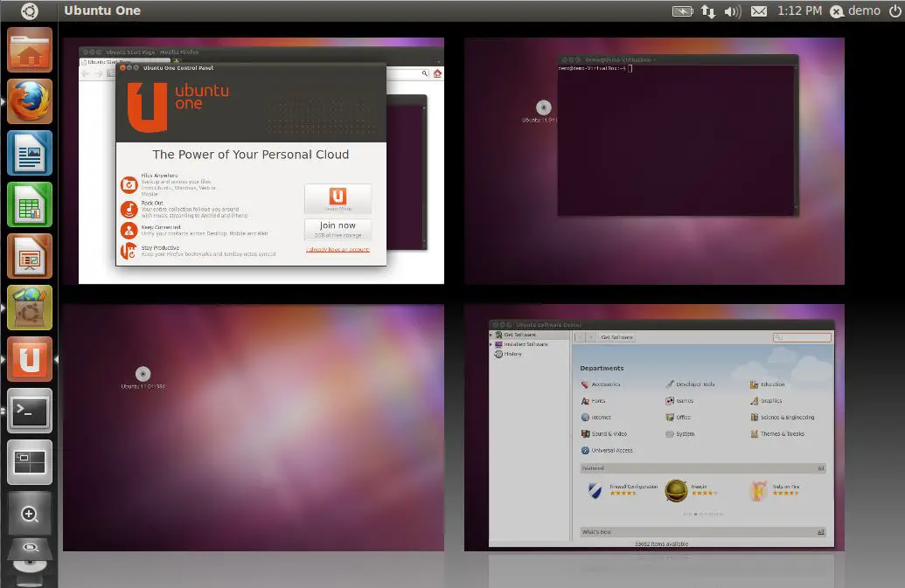Viewport: 905px width, 588px height.
Task: Expand Get Software tree item
Action: 491,335
